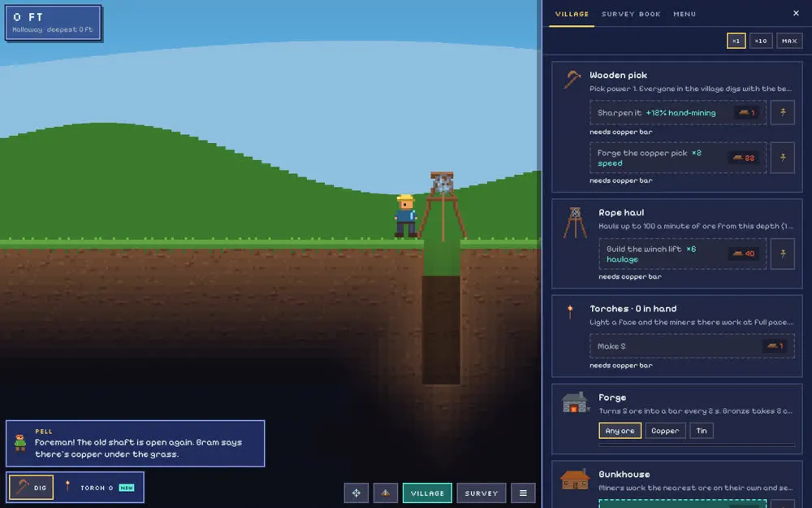Click the depth indicator 0 FT box
The height and width of the screenshot is (508, 812).
pos(53,23)
